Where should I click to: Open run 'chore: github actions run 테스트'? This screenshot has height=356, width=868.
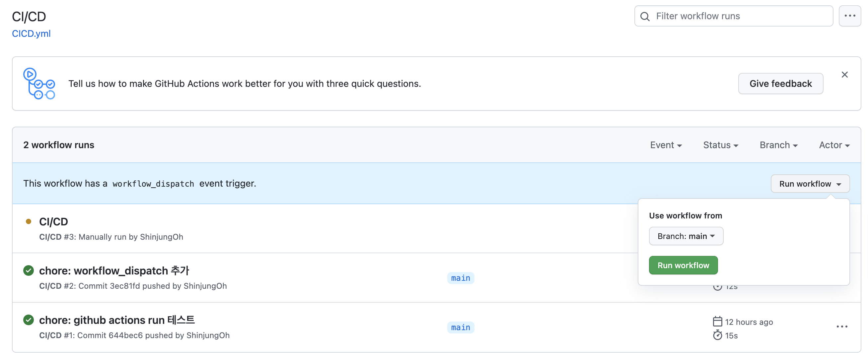pyautogui.click(x=117, y=320)
